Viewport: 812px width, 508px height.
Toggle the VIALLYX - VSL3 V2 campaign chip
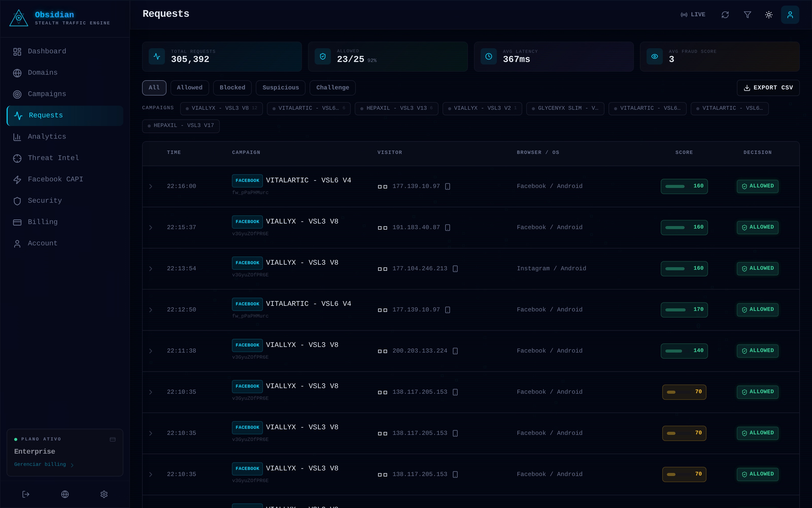[482, 108]
